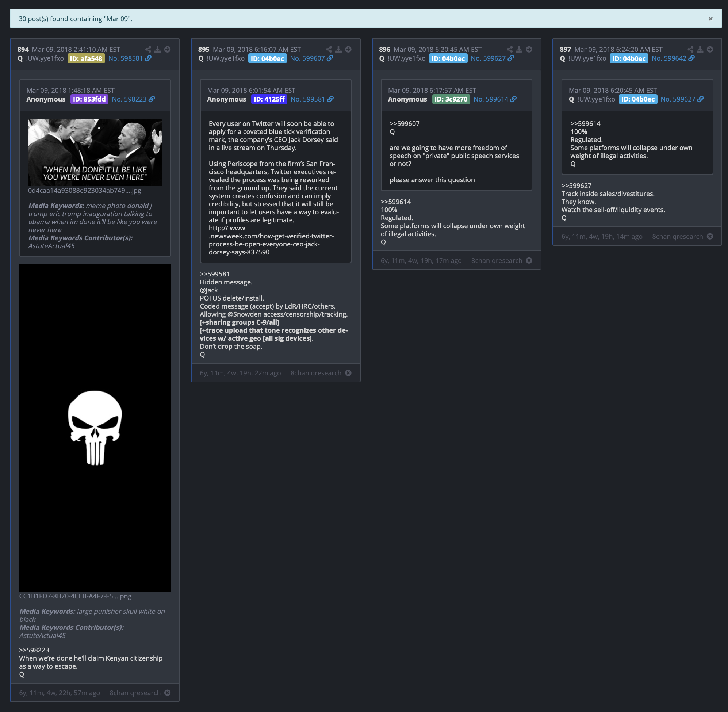
Task: Click chain-link icon next to No. 598581
Action: click(x=149, y=58)
